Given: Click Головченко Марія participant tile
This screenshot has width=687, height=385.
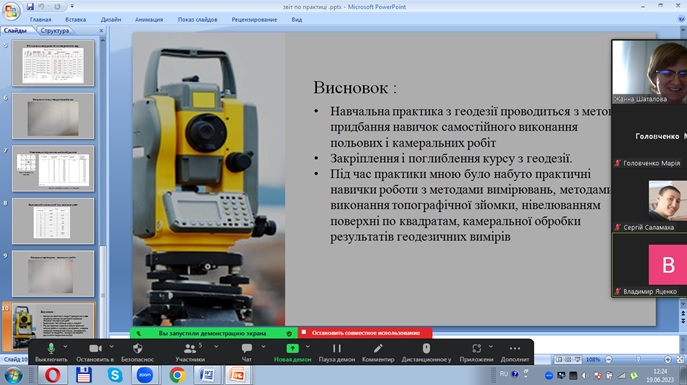Looking at the screenshot, I should coord(649,136).
